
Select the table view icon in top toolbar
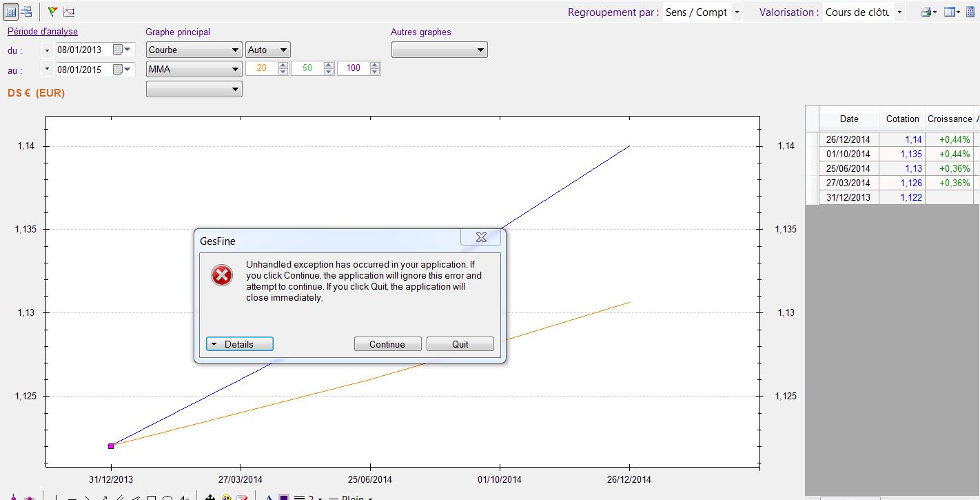[11, 11]
